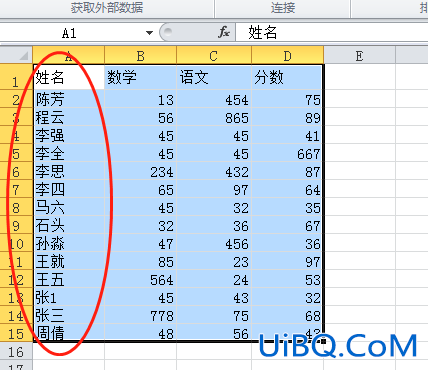428x370 pixels.
Task: Select column D header
Action: [287, 55]
